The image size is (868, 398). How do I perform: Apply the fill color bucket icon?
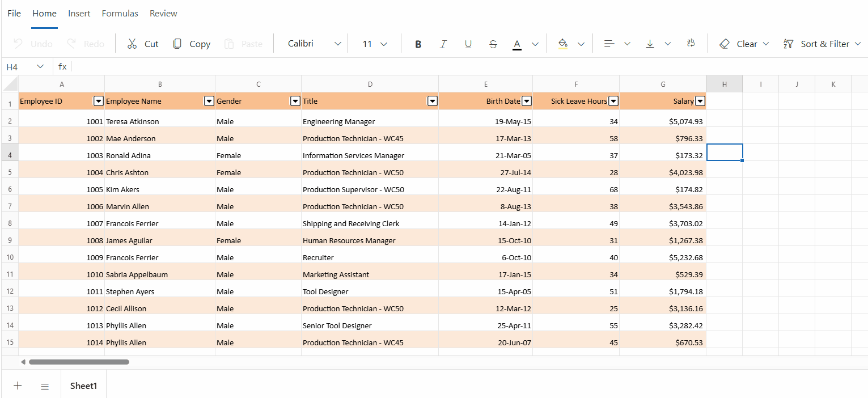pos(562,44)
